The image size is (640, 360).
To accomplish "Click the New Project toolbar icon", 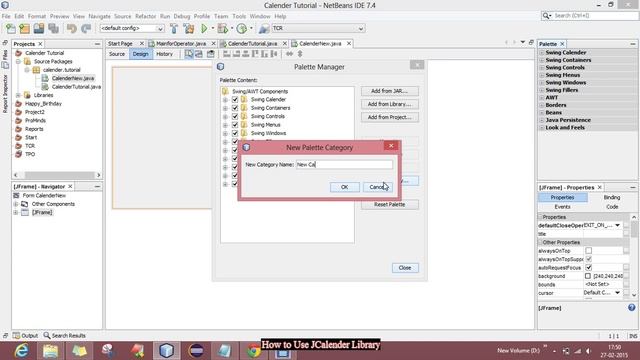I will (x=24, y=28).
